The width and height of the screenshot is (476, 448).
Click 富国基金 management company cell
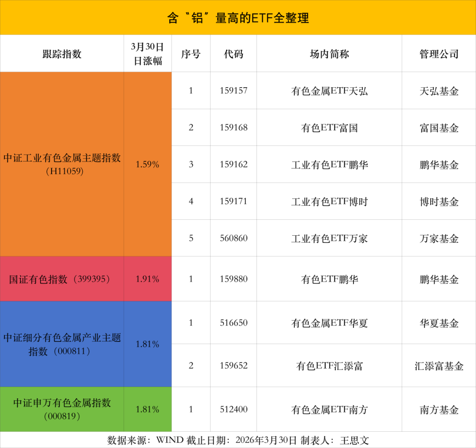438,127
